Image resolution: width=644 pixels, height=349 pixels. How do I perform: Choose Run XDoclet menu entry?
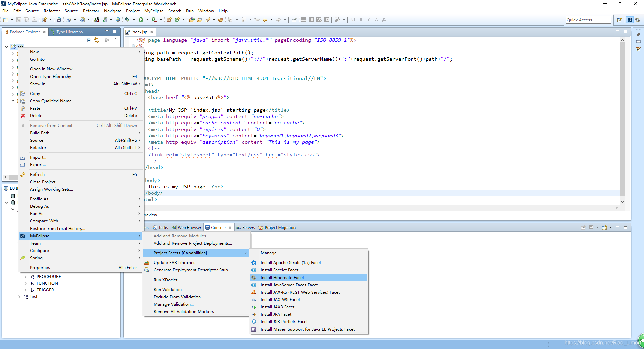coord(196,280)
